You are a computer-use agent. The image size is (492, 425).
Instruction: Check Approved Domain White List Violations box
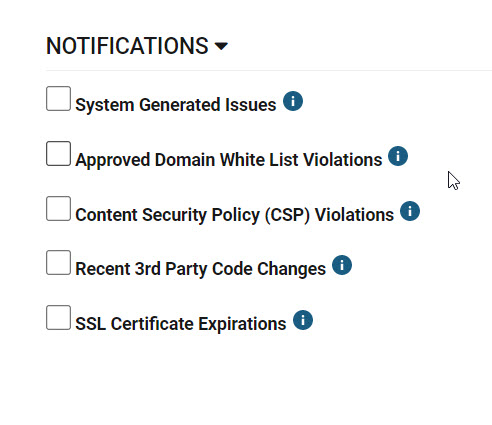coord(58,154)
